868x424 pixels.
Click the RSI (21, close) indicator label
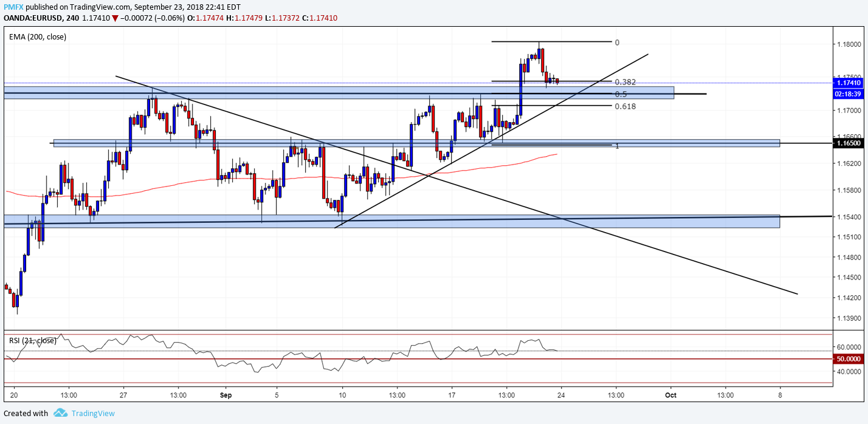point(33,341)
